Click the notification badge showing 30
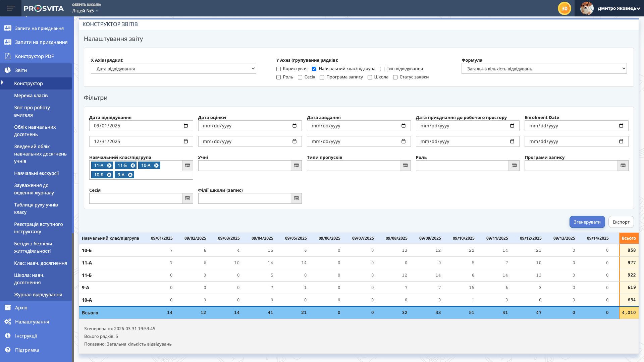644x362 pixels. [564, 8]
